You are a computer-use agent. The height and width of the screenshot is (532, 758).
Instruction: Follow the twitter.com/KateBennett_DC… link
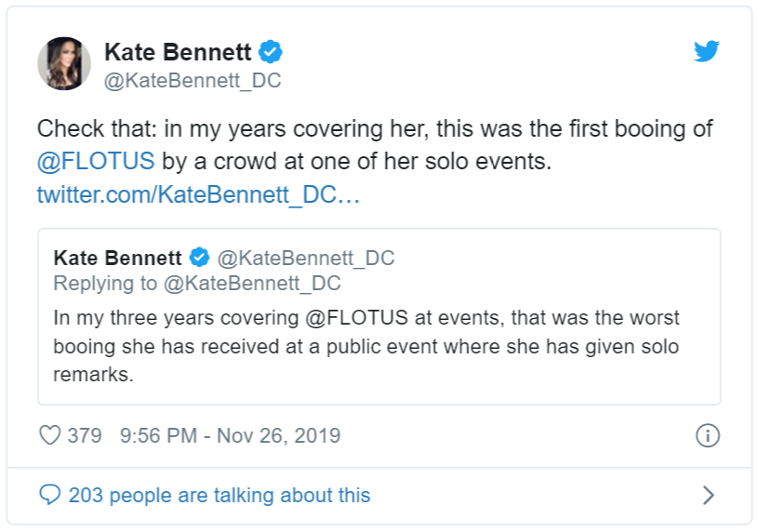[198, 195]
